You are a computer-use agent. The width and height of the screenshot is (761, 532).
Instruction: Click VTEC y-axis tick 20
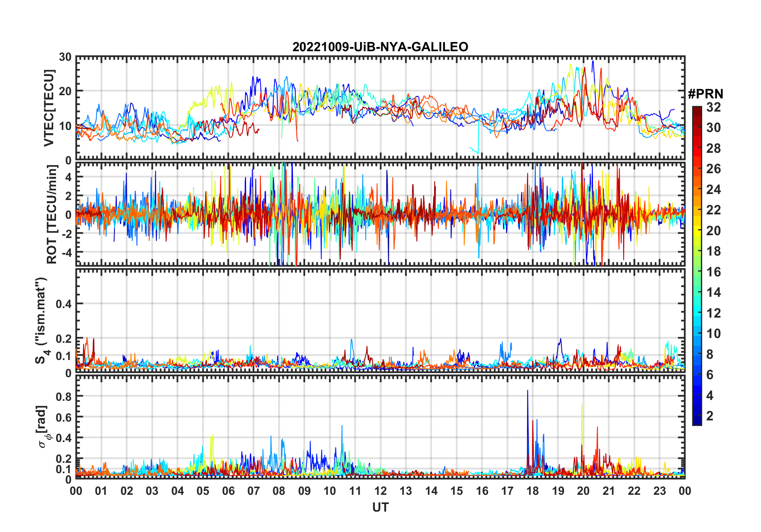65,91
